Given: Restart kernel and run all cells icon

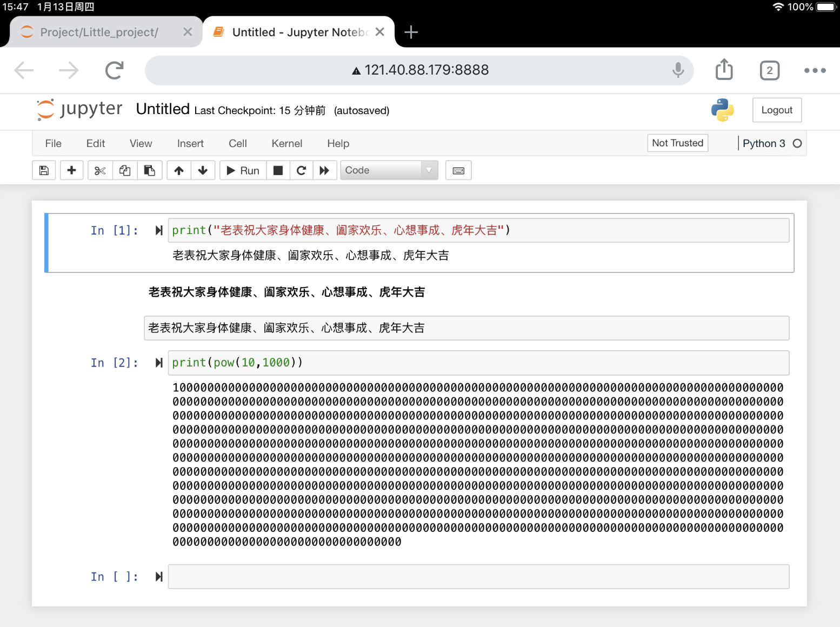Looking at the screenshot, I should pyautogui.click(x=324, y=170).
